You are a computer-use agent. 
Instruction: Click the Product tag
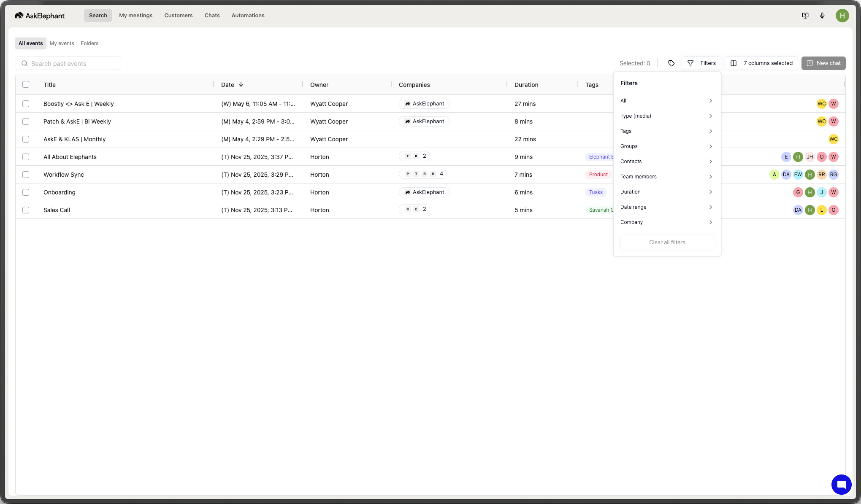pos(598,175)
